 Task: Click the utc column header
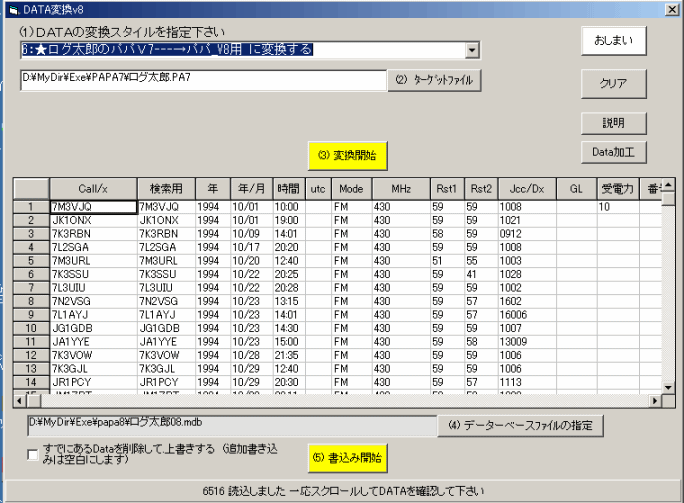coord(318,189)
